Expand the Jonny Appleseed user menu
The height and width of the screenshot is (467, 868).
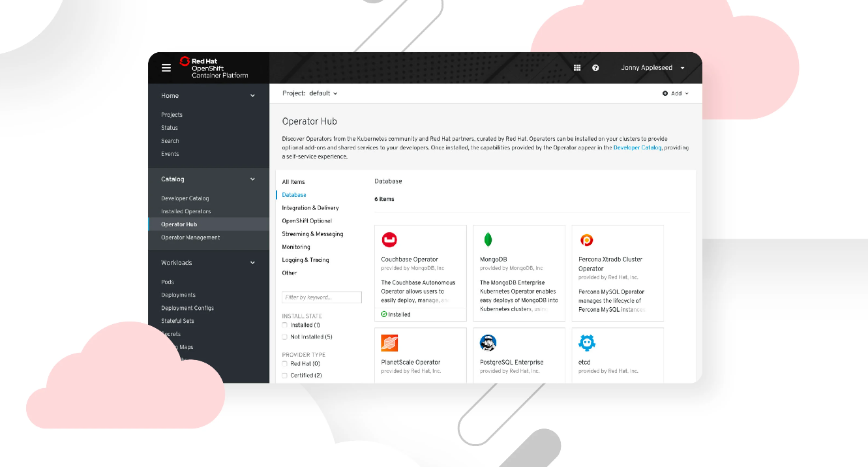coord(651,67)
